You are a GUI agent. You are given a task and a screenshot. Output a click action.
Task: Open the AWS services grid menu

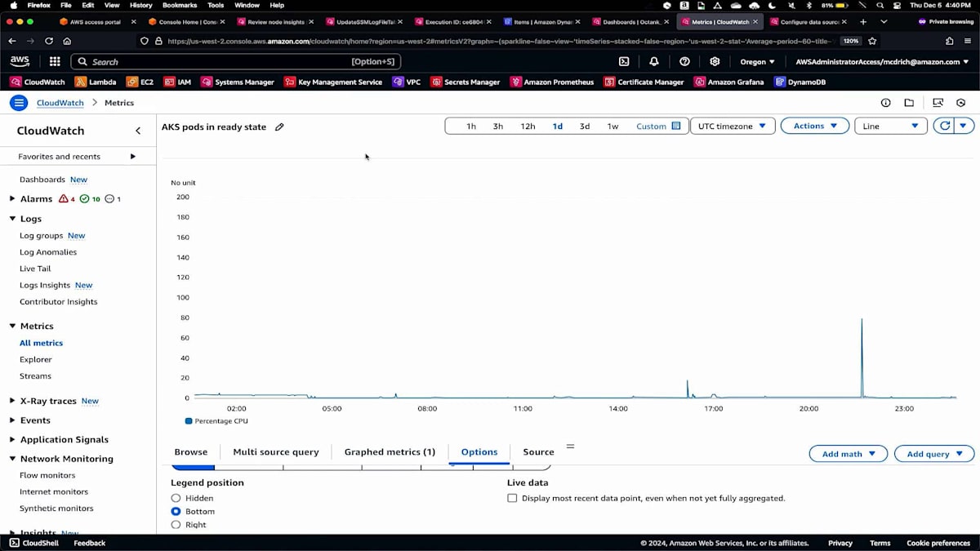click(55, 61)
